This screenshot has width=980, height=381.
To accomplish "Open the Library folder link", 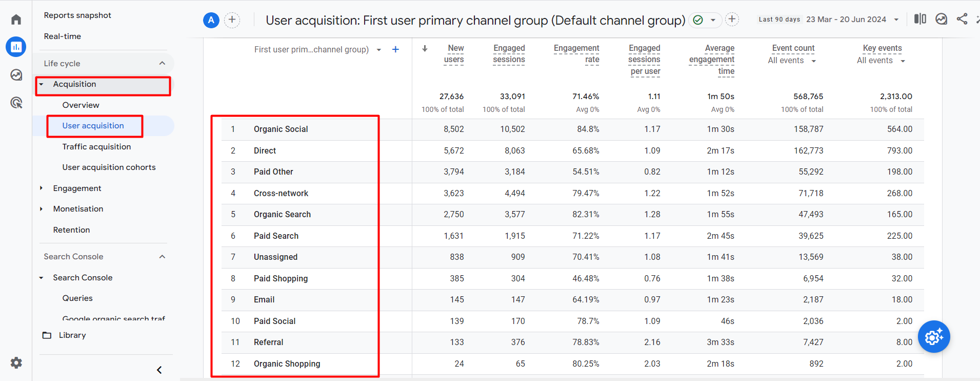I will 72,335.
